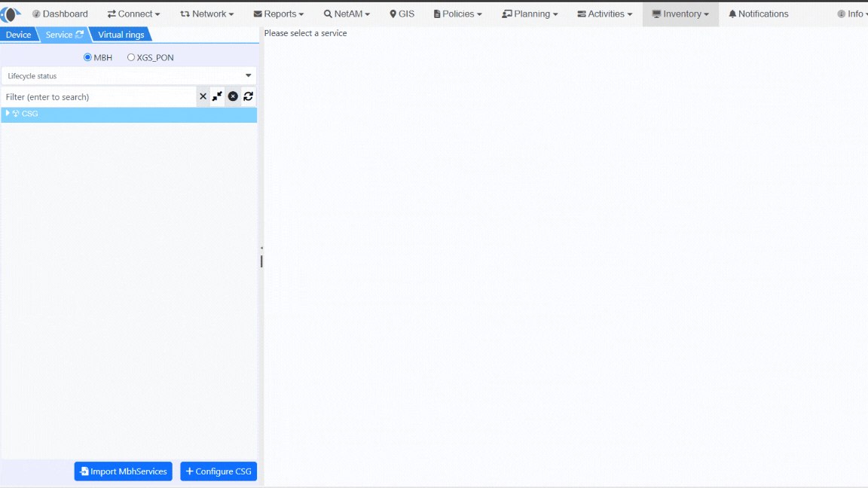Click the refresh tree icon

[249, 96]
